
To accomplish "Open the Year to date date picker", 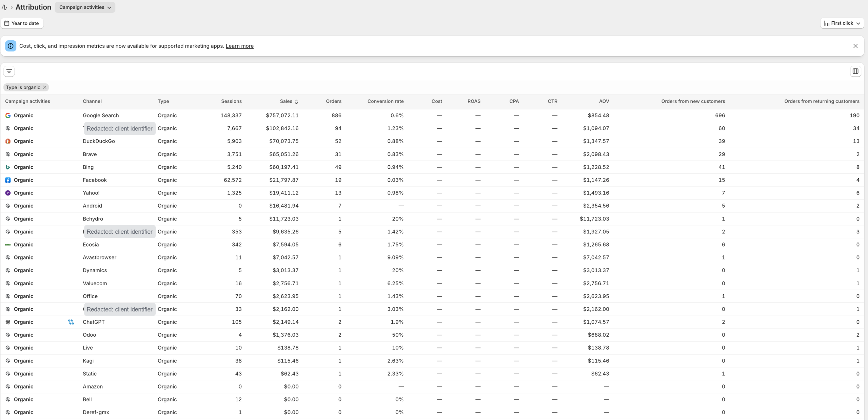I will 22,23.
